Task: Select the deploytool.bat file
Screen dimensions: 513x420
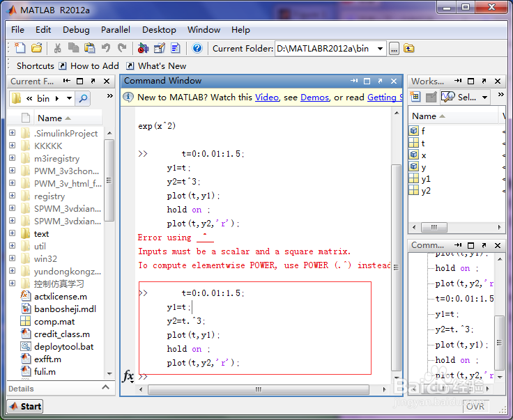Action: 64,346
